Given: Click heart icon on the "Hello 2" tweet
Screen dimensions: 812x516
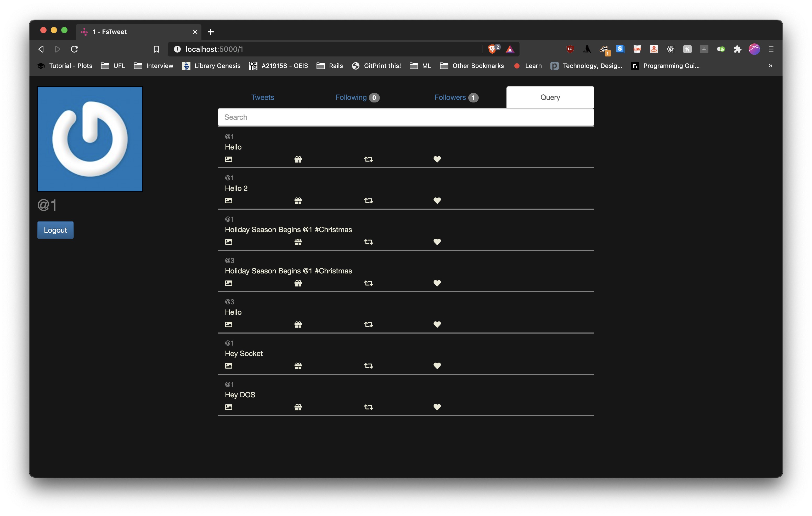Looking at the screenshot, I should point(437,200).
